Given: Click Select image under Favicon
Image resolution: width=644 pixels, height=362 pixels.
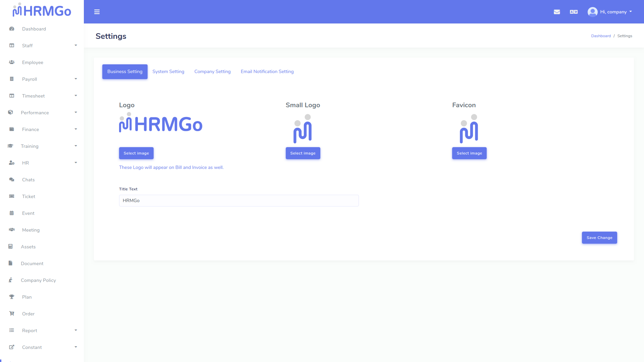Looking at the screenshot, I should tap(469, 153).
